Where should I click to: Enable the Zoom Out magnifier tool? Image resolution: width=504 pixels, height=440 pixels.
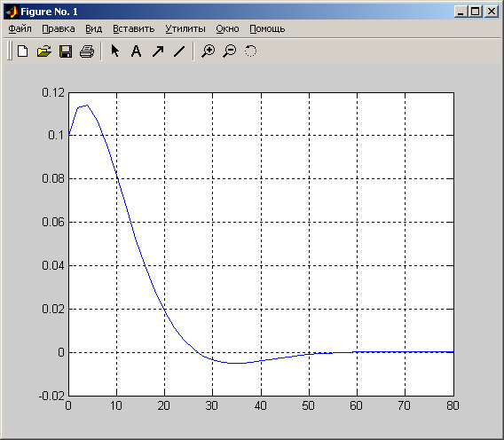tap(230, 51)
